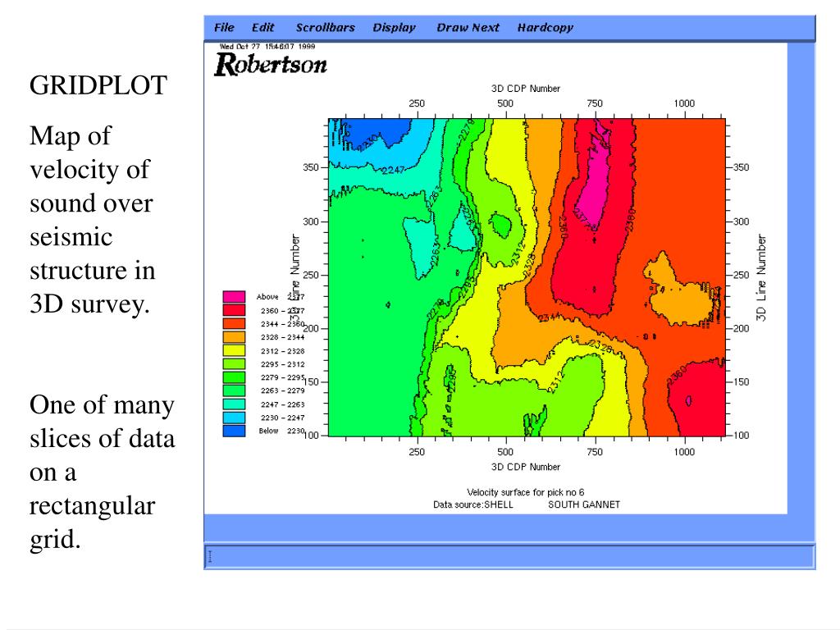Open the Draw Next menu
This screenshot has width=840, height=630.
click(468, 28)
